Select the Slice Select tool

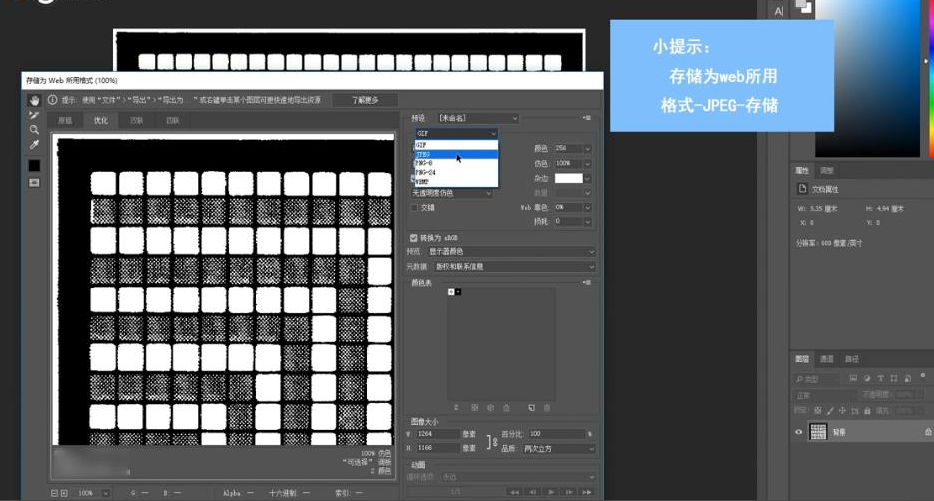click(x=34, y=115)
